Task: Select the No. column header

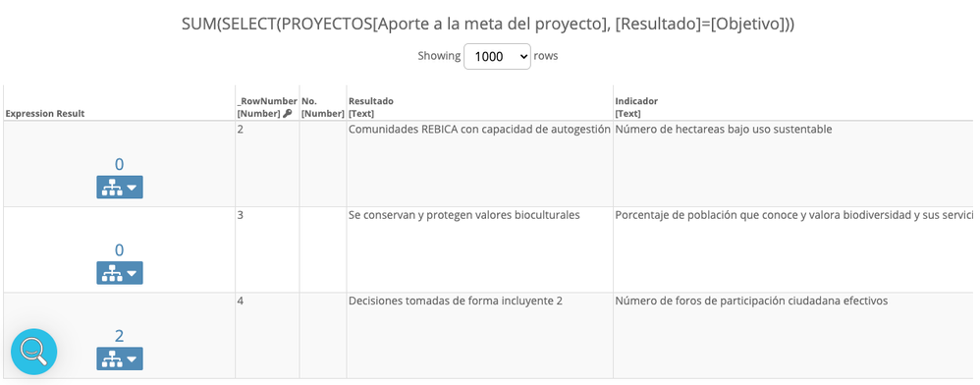Action: [322, 107]
